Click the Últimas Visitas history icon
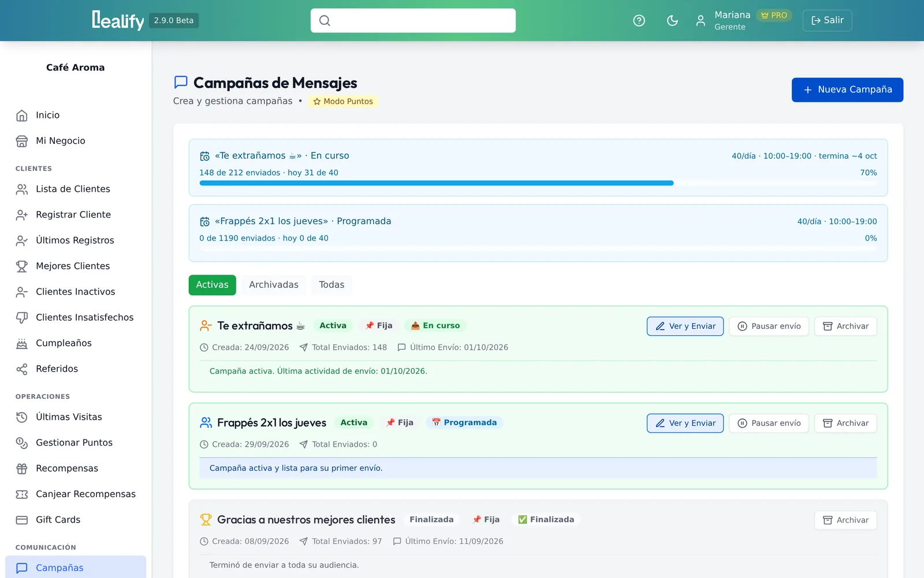This screenshot has width=924, height=578. coord(22,417)
